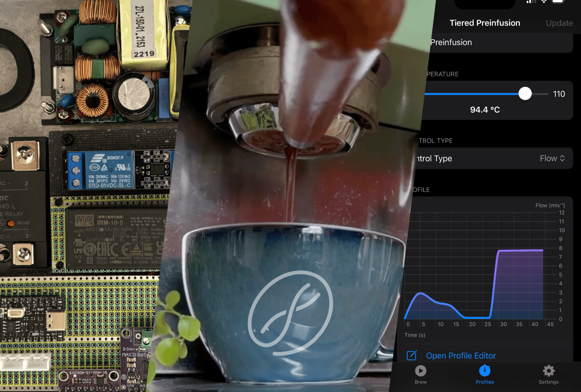Viewport: 581px width, 392px height.
Task: Click the Settings gear icon
Action: coord(548,371)
